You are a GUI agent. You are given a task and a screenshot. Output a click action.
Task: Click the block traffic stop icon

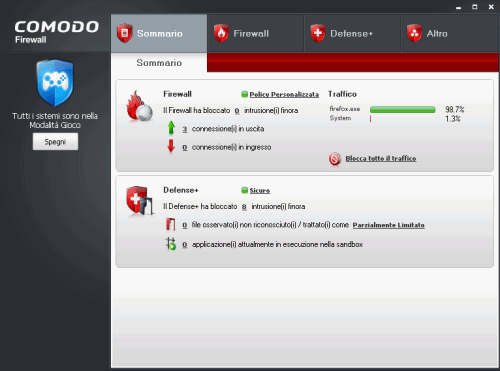point(335,159)
